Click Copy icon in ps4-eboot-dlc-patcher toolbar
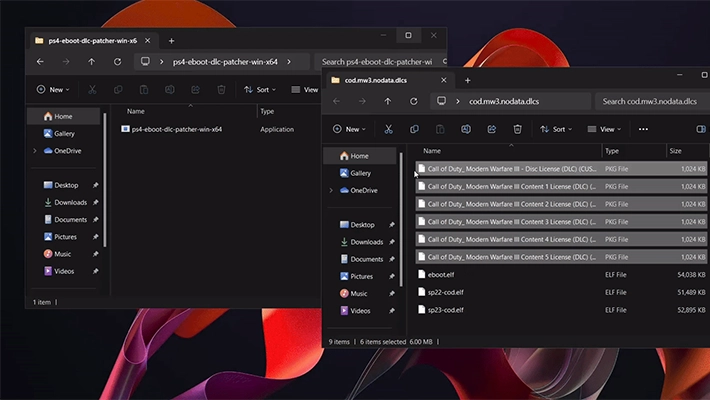 coord(118,90)
